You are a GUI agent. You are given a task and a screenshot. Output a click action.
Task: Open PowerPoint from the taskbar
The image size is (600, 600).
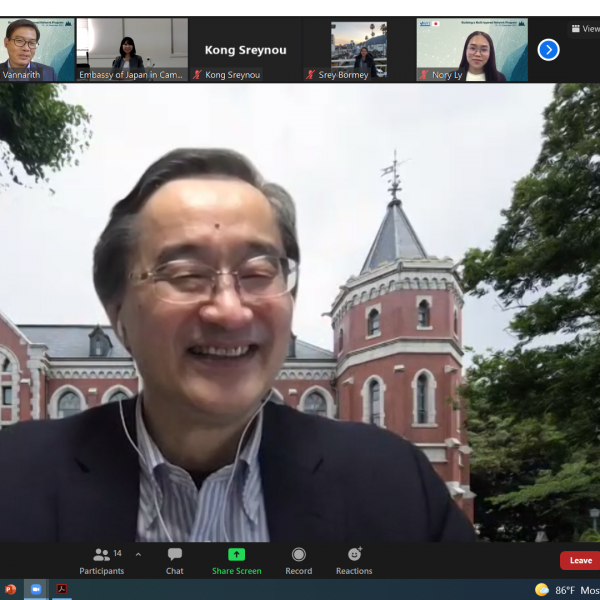[x=11, y=589]
